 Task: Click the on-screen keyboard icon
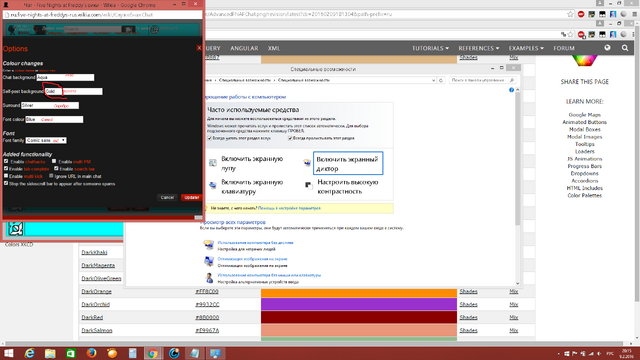tap(213, 186)
